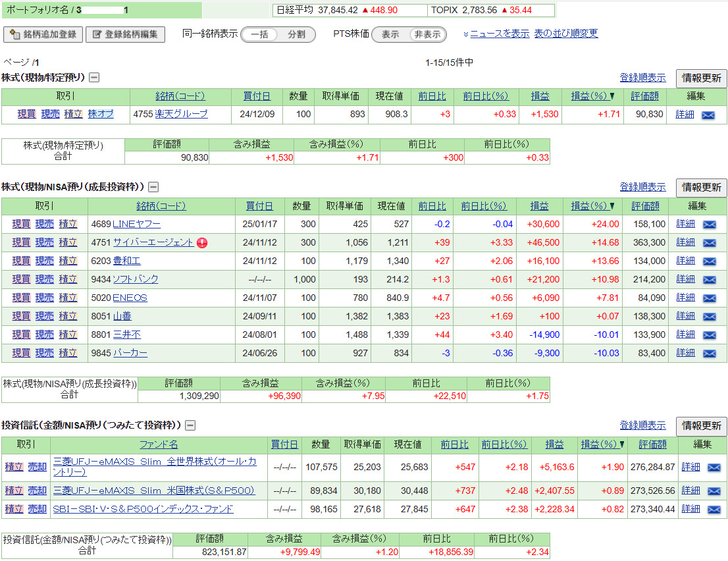Click 登録順表示 in the 成長投資枠 section
Screen dimensions: 728x561
coord(642,187)
